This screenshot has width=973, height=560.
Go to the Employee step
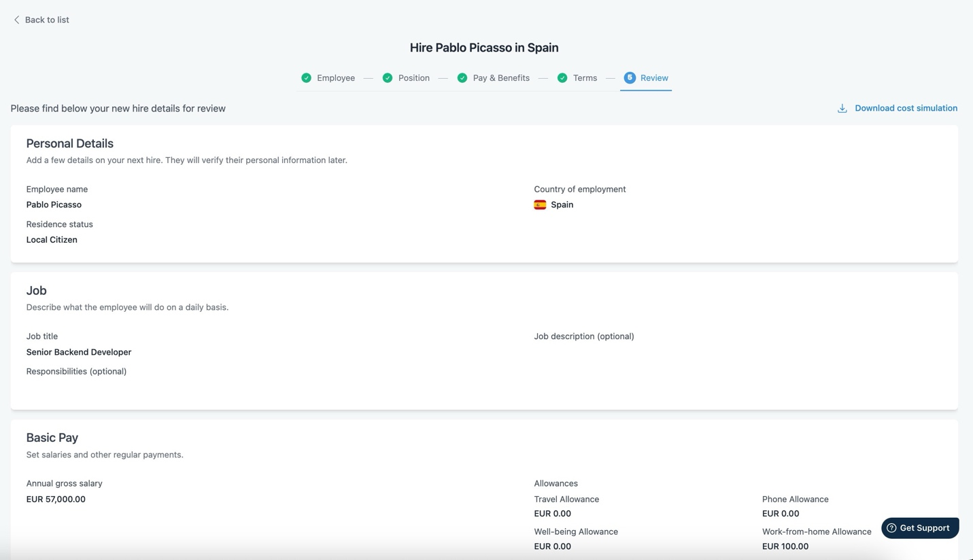336,78
